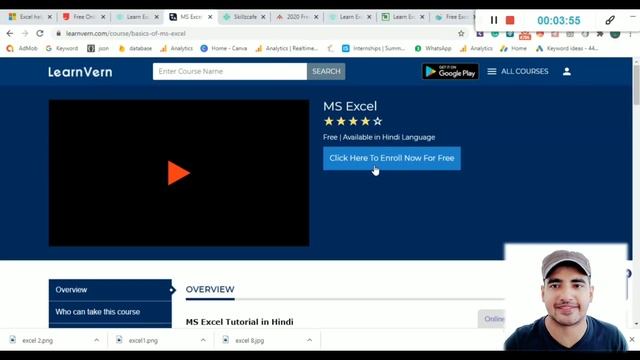
Task: Open the ALL COURSES hamburger menu
Action: click(518, 71)
